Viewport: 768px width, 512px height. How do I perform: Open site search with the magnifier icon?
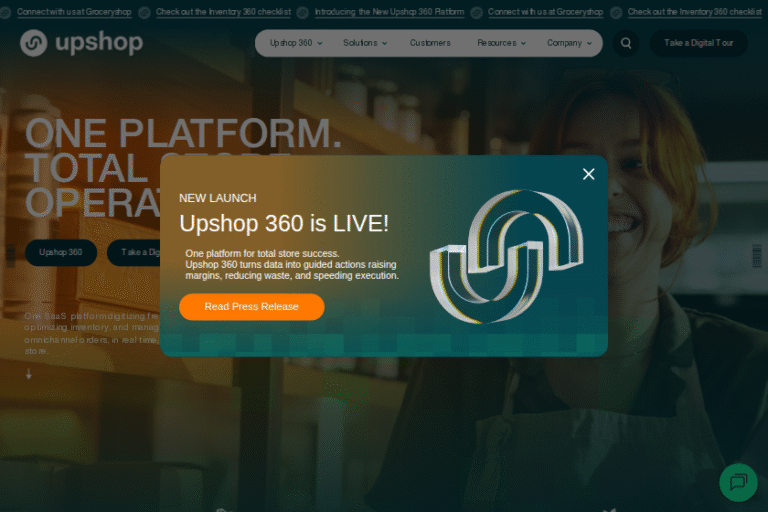(x=626, y=43)
